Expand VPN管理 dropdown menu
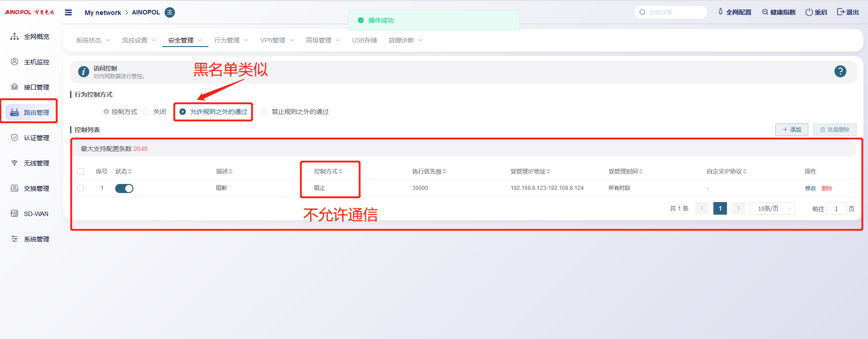This screenshot has height=339, width=868. tap(277, 40)
